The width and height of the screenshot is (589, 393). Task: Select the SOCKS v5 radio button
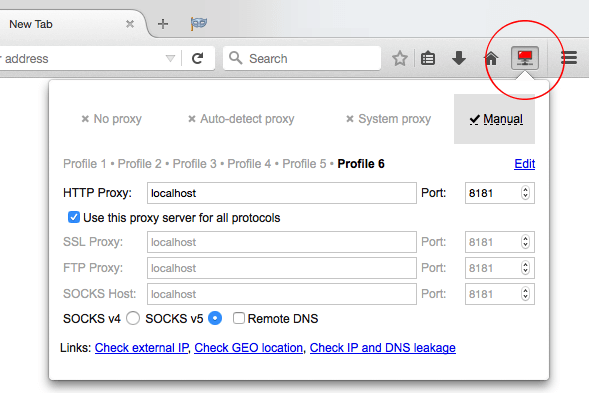click(215, 318)
